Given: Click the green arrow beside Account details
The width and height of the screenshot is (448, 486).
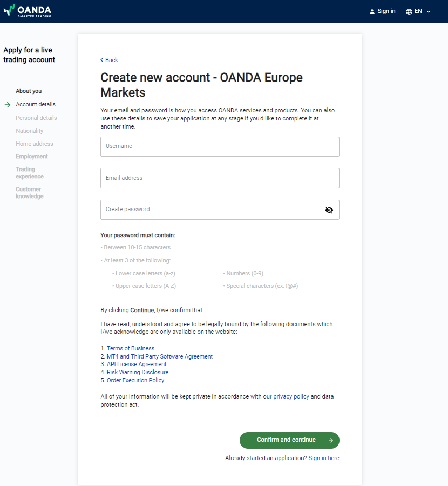Looking at the screenshot, I should pyautogui.click(x=8, y=105).
